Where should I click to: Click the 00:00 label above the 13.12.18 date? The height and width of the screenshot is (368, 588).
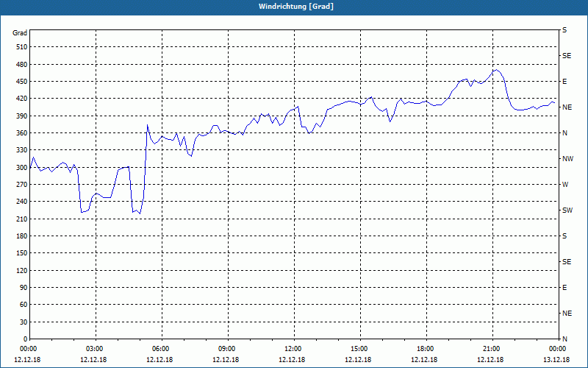557,349
